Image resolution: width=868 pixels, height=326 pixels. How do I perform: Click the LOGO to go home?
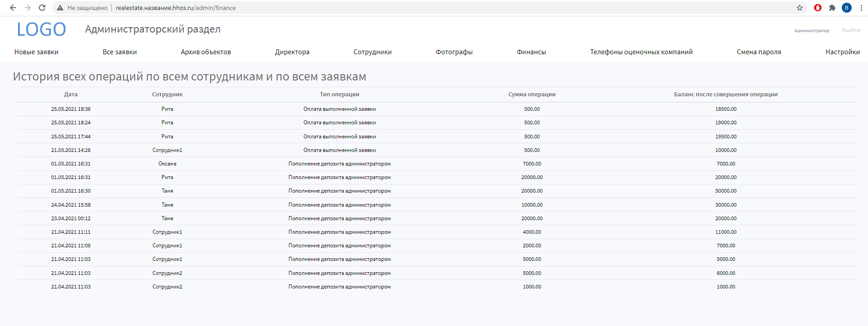[41, 29]
